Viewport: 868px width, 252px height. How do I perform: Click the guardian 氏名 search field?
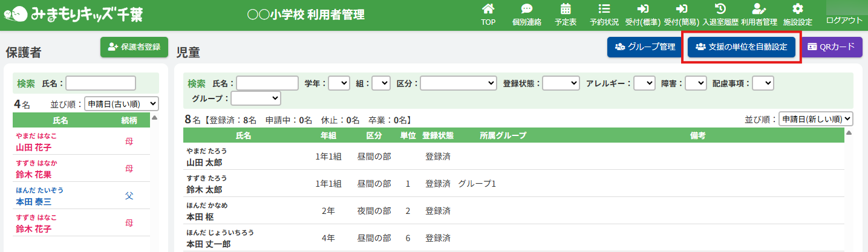click(x=100, y=83)
